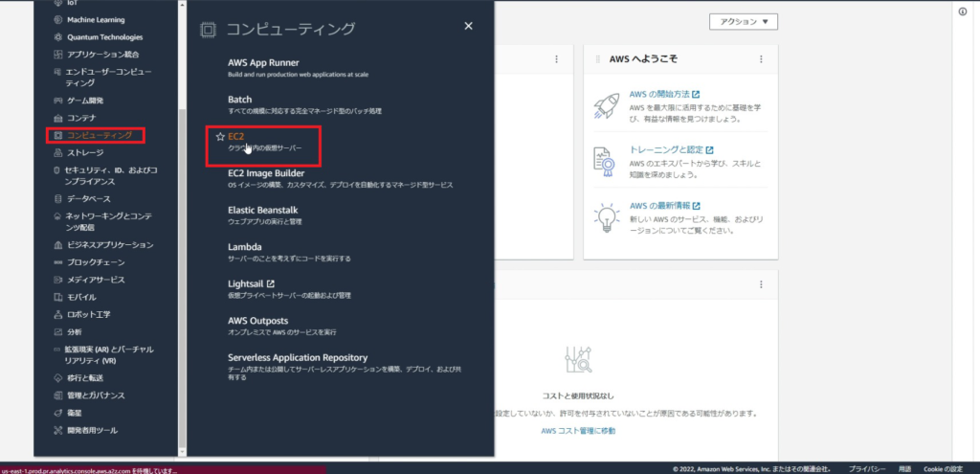980x474 pixels.
Task: Click the services menu vertical scrollbar
Action: 182,287
